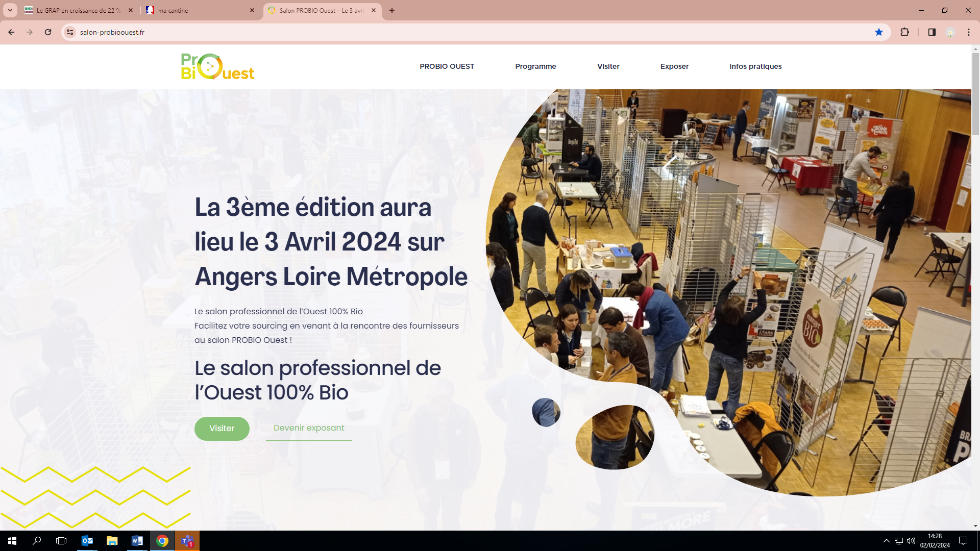Screen dimensions: 980x551
Task: View site information icon in address bar
Action: [70, 32]
